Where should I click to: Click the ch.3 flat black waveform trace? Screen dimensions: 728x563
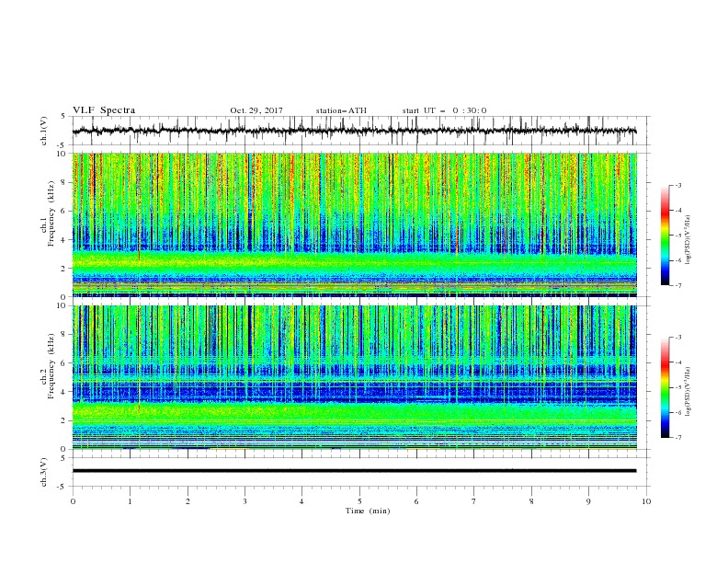click(354, 471)
